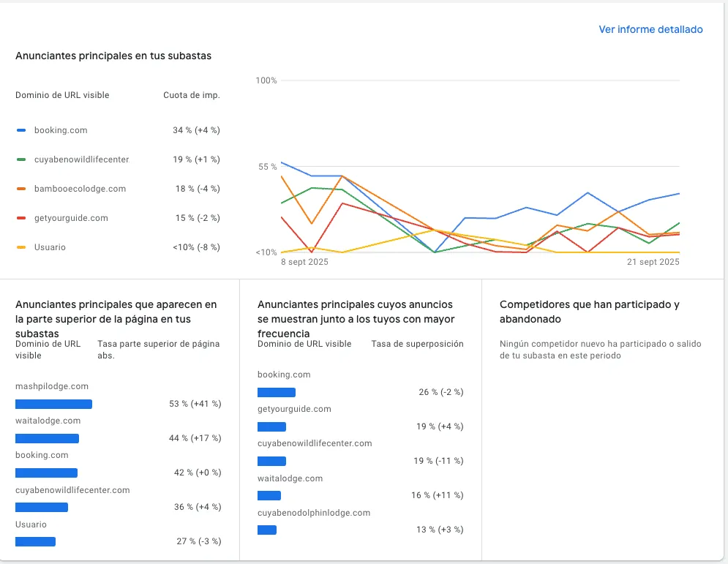Click the "36 % (+4 %)" value

click(x=198, y=507)
